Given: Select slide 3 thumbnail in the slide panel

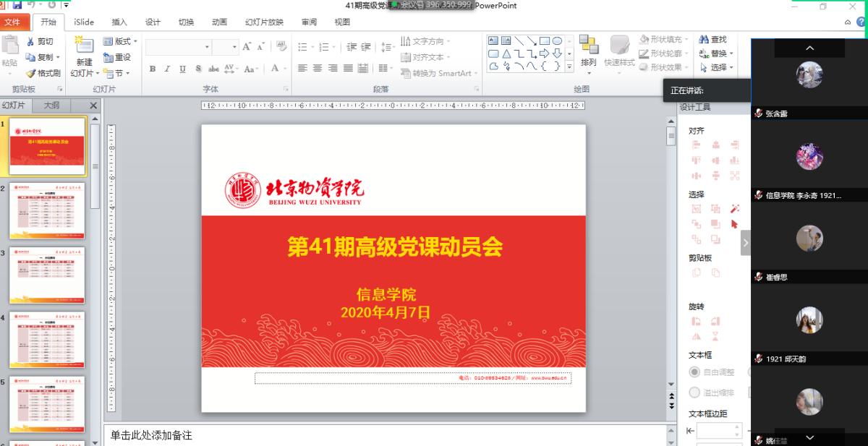Looking at the screenshot, I should pos(47,275).
